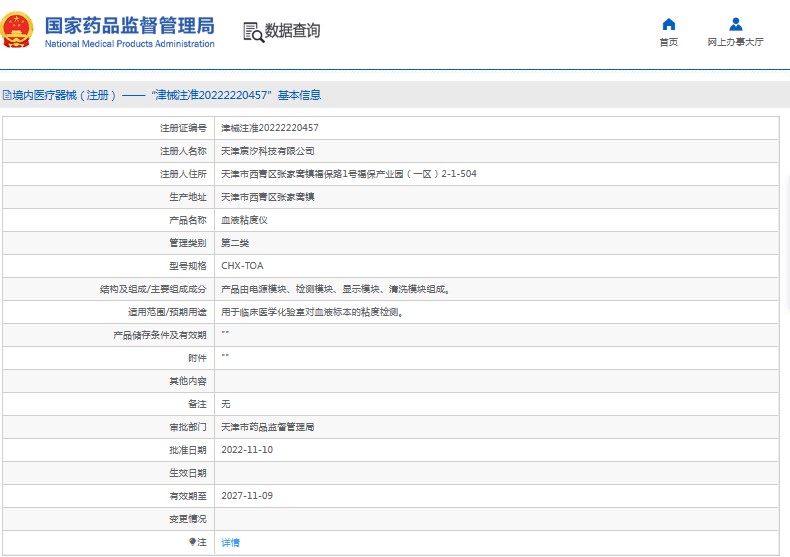Image resolution: width=790 pixels, height=557 pixels.
Task: Click the 注册人住所 row label
Action: pyautogui.click(x=183, y=174)
